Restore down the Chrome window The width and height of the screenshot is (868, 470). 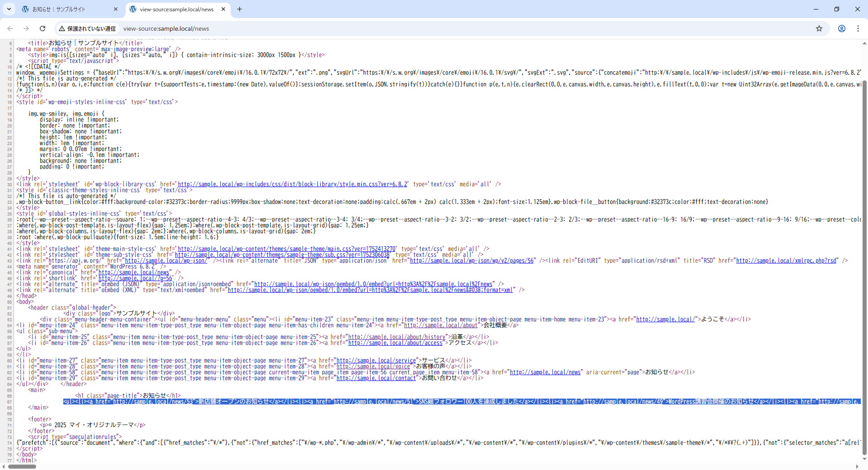(837, 9)
